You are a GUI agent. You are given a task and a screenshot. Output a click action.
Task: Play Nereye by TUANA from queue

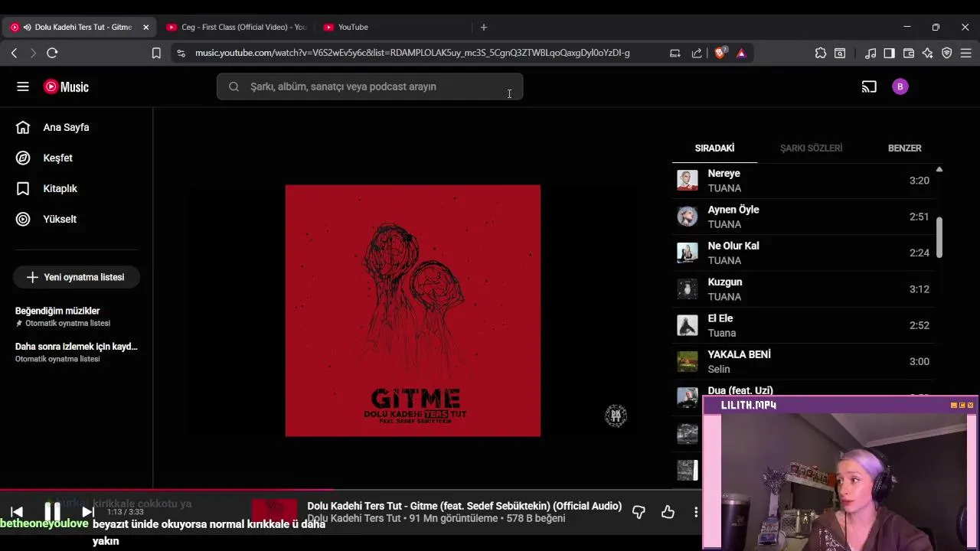pyautogui.click(x=803, y=181)
